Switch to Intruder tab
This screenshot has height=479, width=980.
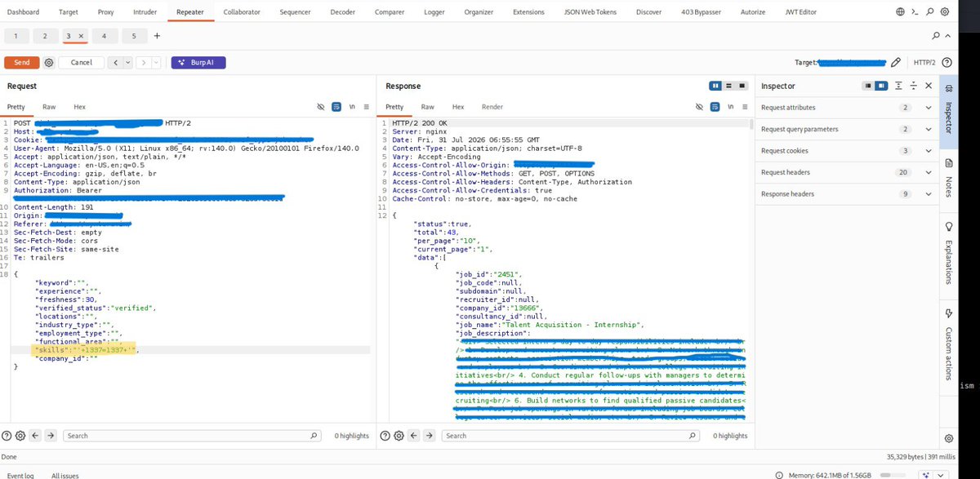point(144,12)
